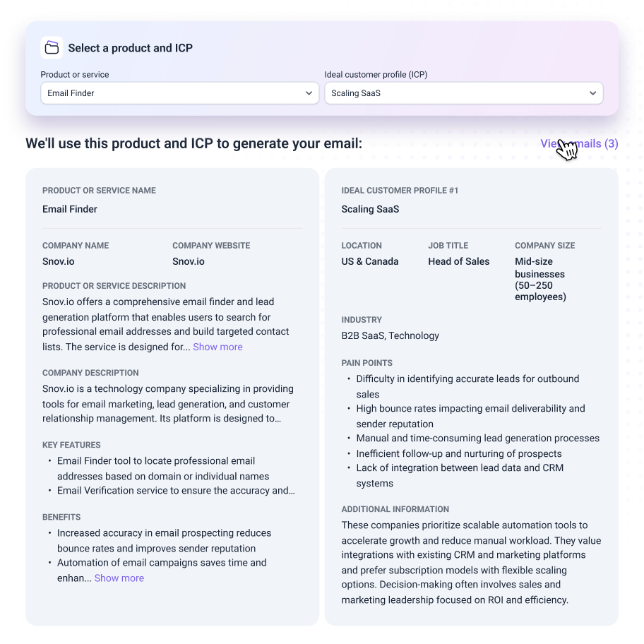Select the Scaling SaaS combo box field
644x644 pixels.
tap(464, 93)
